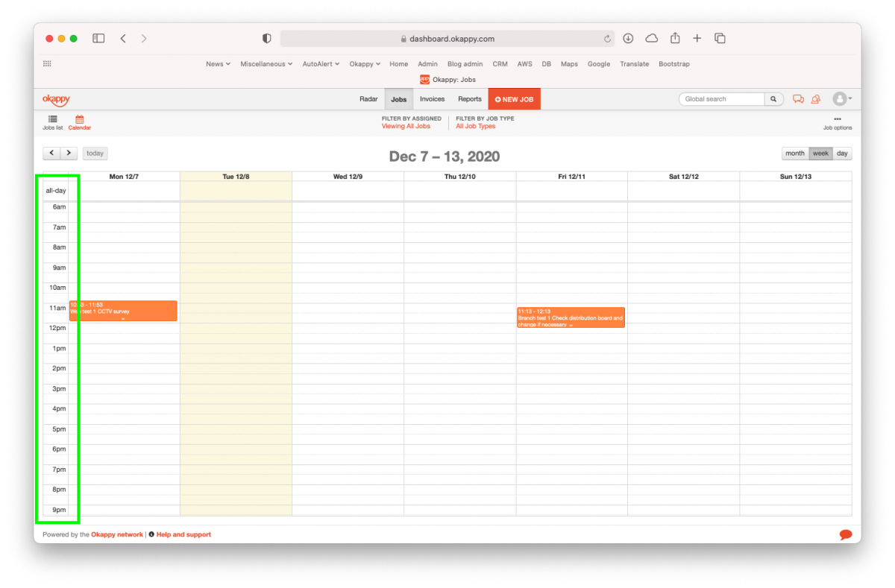Open the user profile avatar icon
This screenshot has height=588, width=895.
click(841, 98)
